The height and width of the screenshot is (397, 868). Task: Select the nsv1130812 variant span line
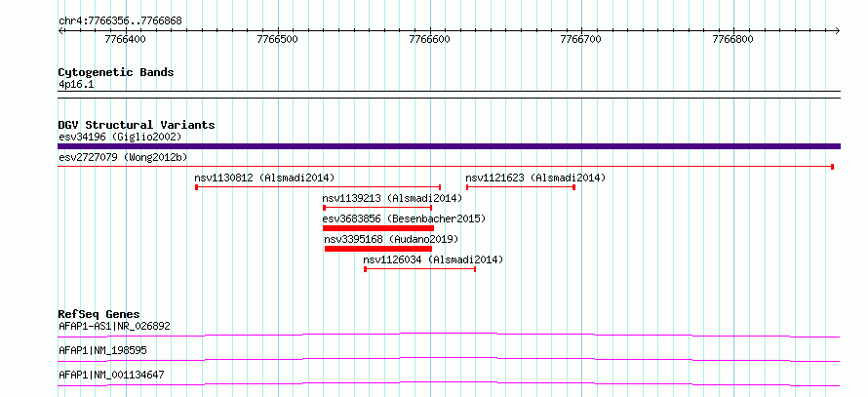(x=318, y=187)
